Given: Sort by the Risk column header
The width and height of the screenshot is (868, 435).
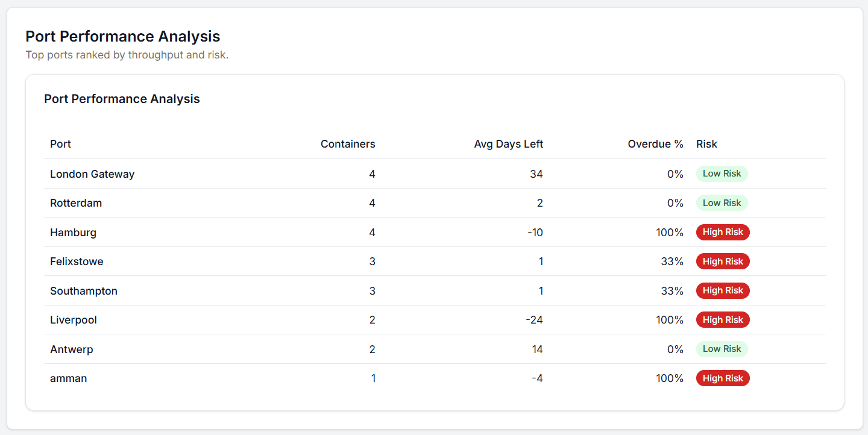Looking at the screenshot, I should point(706,144).
